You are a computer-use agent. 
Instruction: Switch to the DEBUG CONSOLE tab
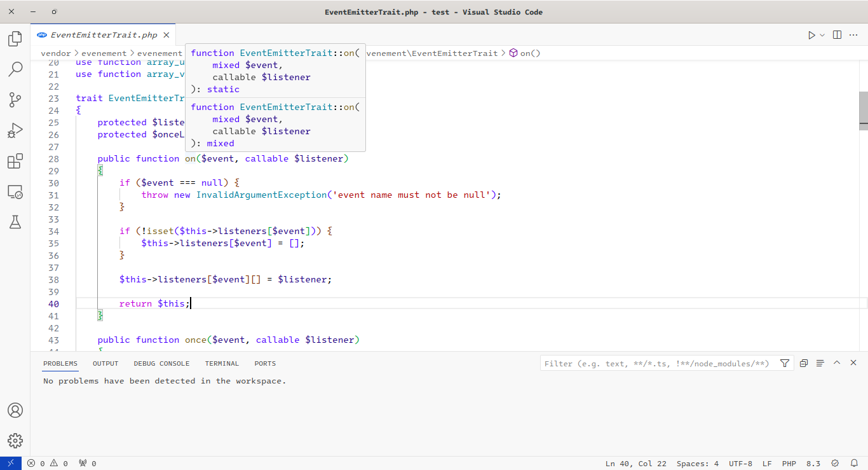pos(161,364)
